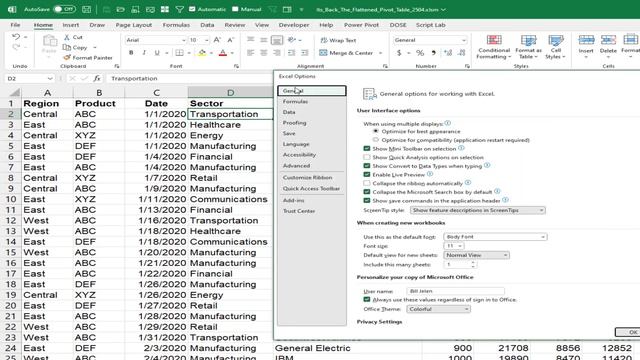Toggle Collapse the ribbon automatically checkbox

tap(367, 183)
